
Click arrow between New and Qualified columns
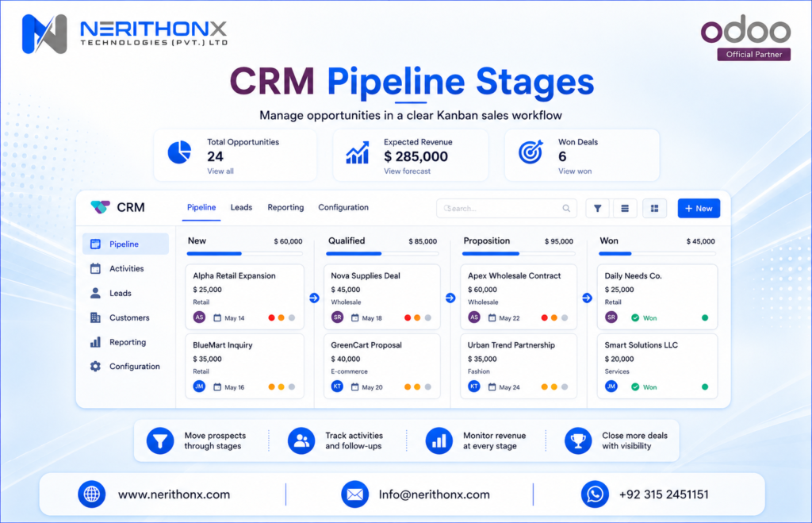[314, 298]
